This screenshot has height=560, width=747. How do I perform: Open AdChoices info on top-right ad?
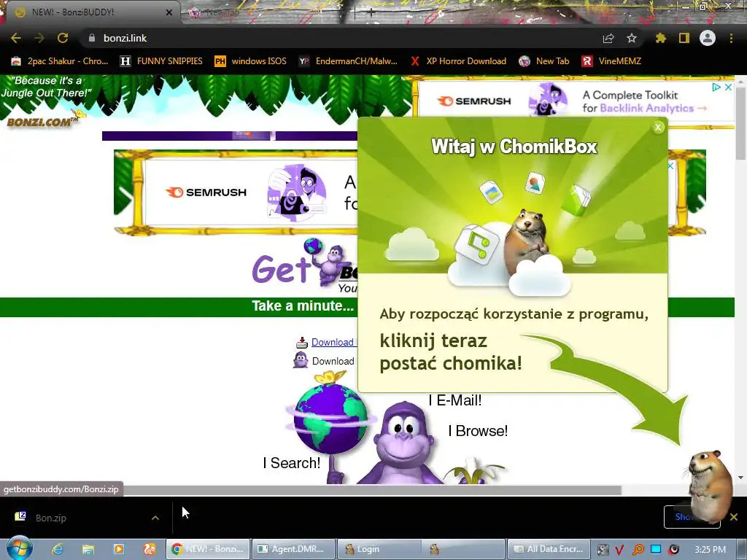(716, 87)
